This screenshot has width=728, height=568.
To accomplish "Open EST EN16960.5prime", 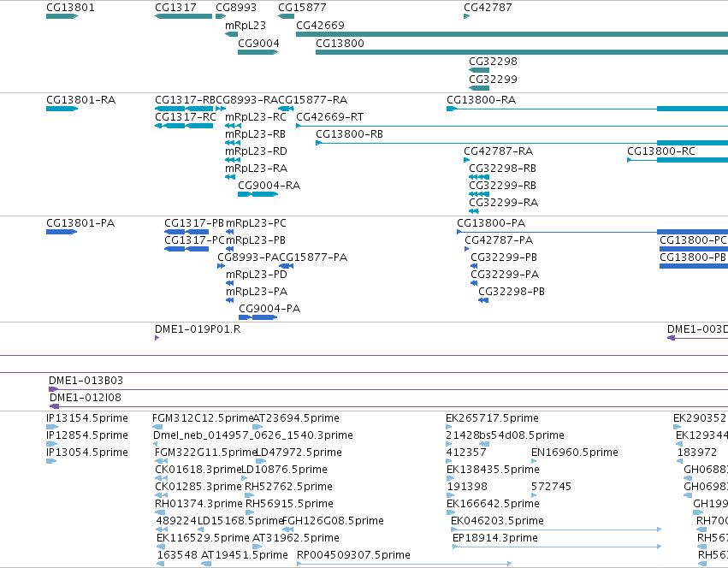I will tap(575, 453).
